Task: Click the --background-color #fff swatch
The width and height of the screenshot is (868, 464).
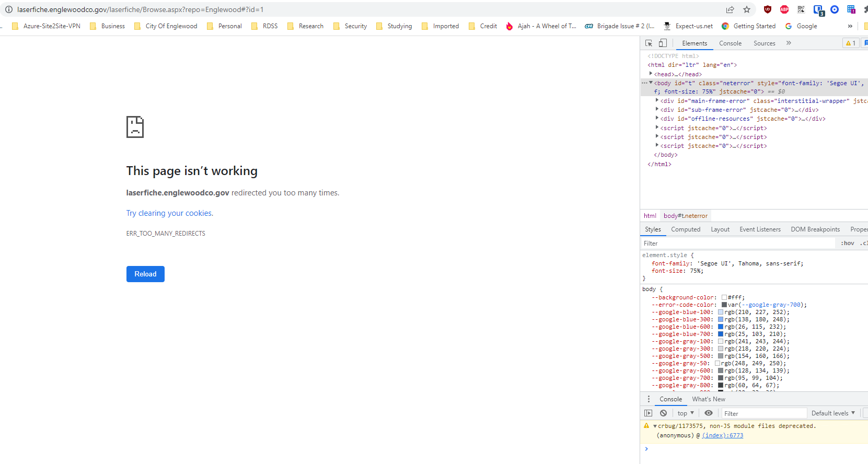Action: click(724, 297)
